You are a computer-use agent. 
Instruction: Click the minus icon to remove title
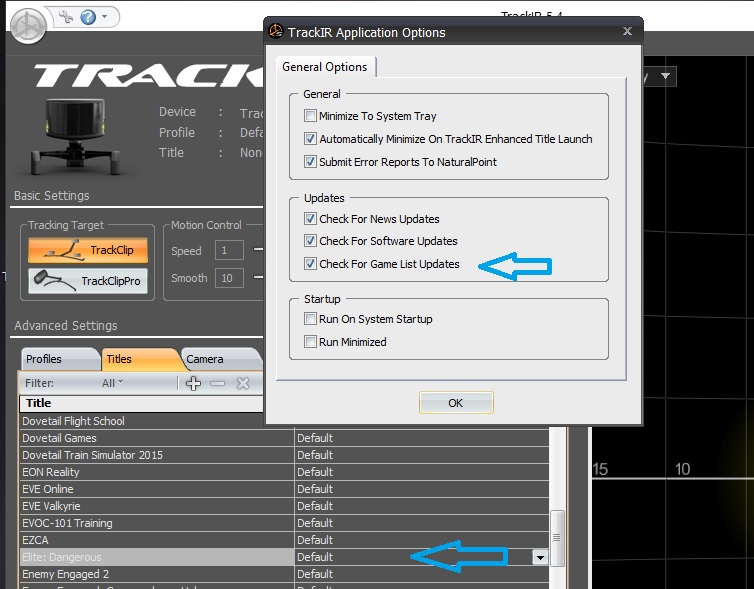[x=217, y=383]
